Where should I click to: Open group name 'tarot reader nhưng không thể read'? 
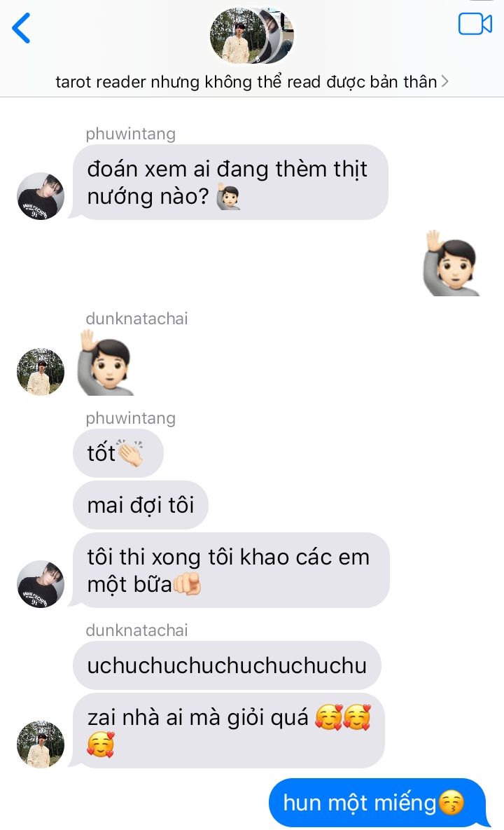pyautogui.click(x=246, y=81)
